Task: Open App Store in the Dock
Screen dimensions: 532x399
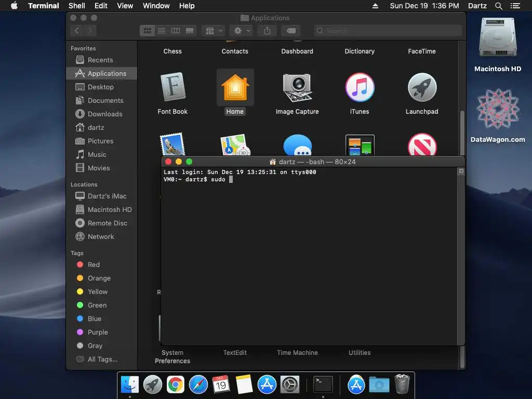Action: pos(267,385)
